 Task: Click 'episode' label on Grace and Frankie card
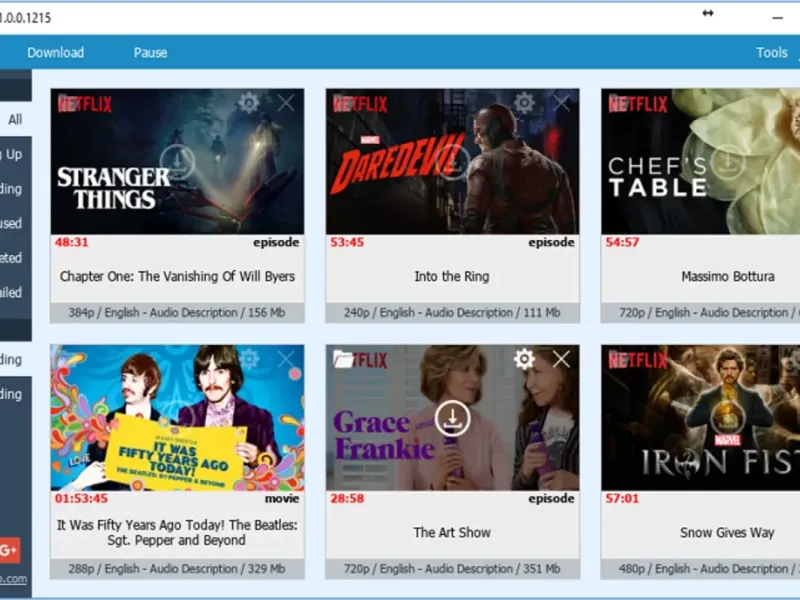tap(552, 498)
